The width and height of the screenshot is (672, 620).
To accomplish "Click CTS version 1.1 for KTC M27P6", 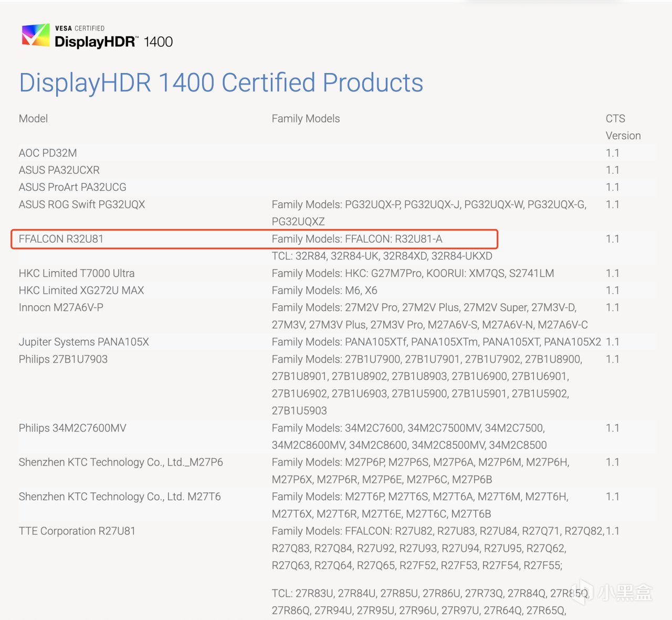I will tap(612, 462).
